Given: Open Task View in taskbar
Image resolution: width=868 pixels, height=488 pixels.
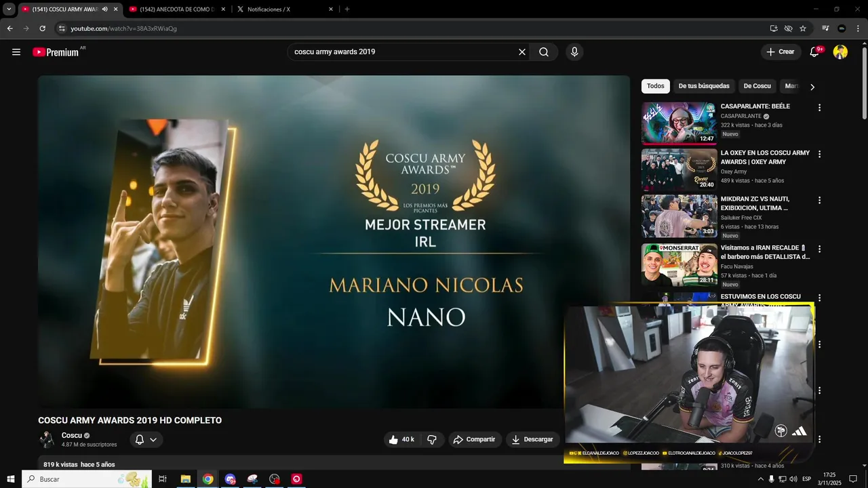Looking at the screenshot, I should coord(163,479).
